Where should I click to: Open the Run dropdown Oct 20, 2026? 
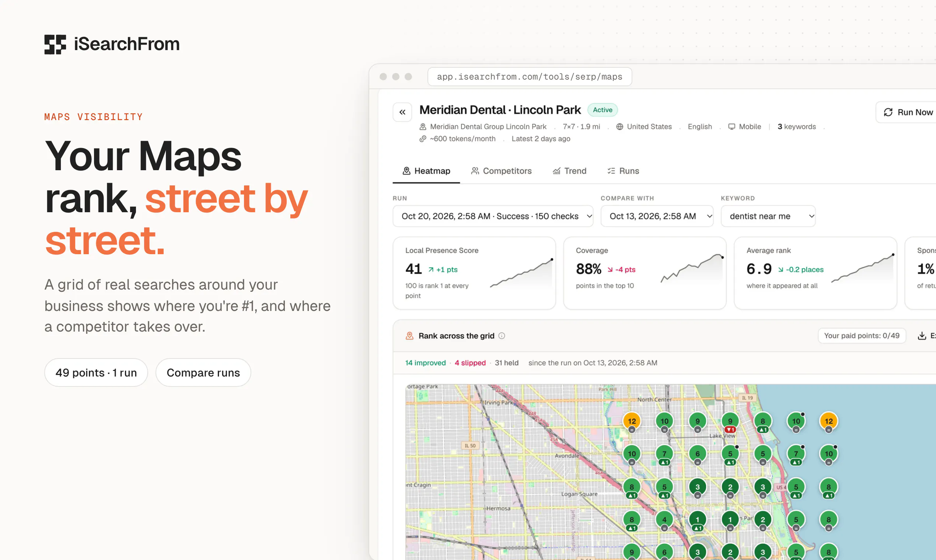click(493, 216)
